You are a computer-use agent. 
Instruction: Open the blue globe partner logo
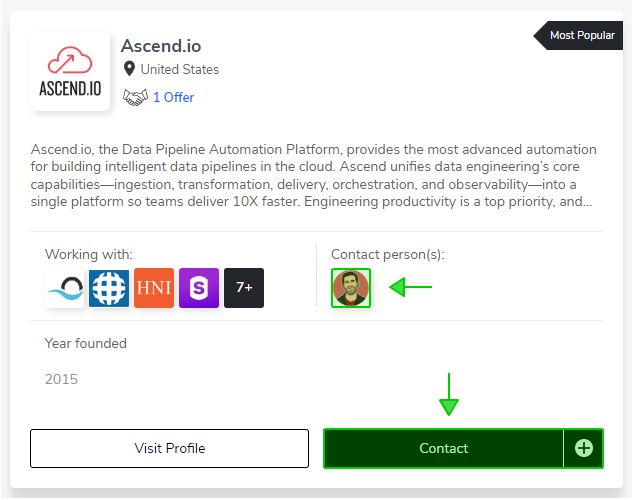[x=109, y=288]
